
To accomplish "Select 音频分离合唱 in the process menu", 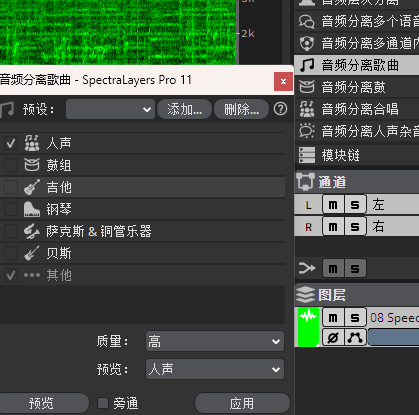I will click(x=357, y=109).
